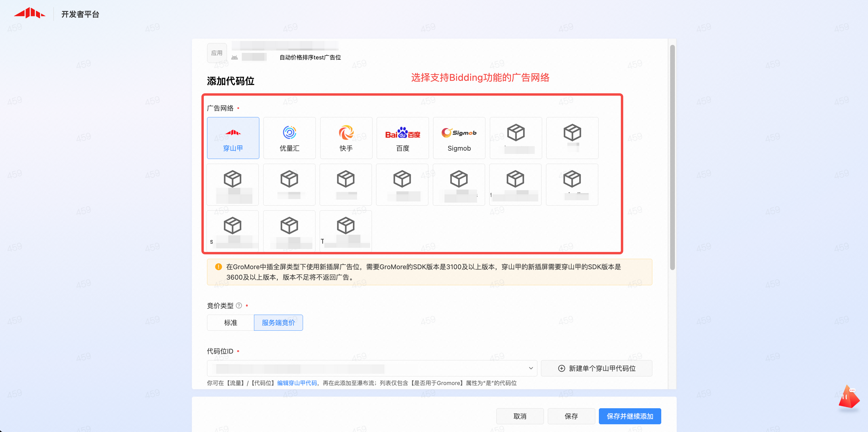Pick the 快手 ad network
The width and height of the screenshot is (868, 432).
tap(346, 138)
